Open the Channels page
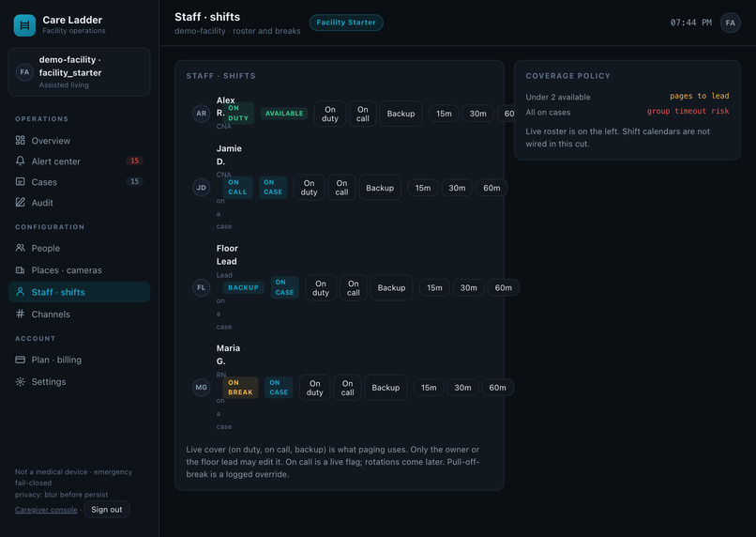The image size is (756, 537). point(80,315)
